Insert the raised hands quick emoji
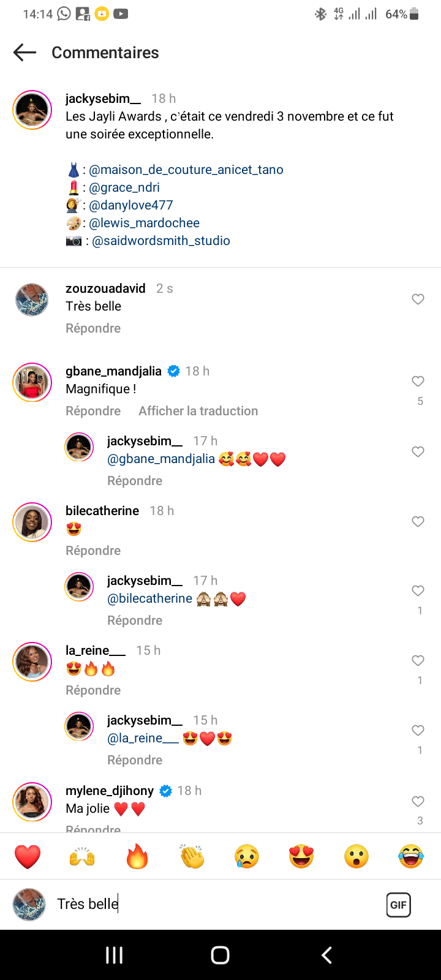Viewport: 441px width, 980px height. [82, 856]
